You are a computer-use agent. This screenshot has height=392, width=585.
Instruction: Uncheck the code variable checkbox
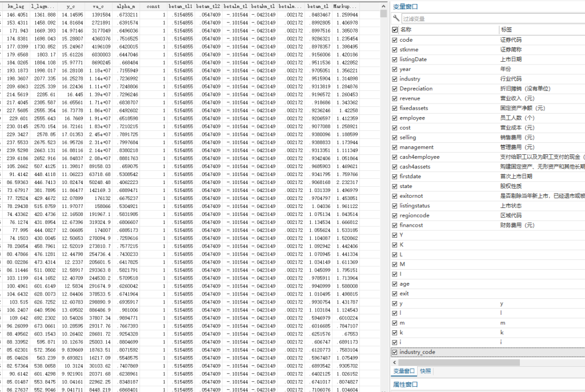coord(395,40)
